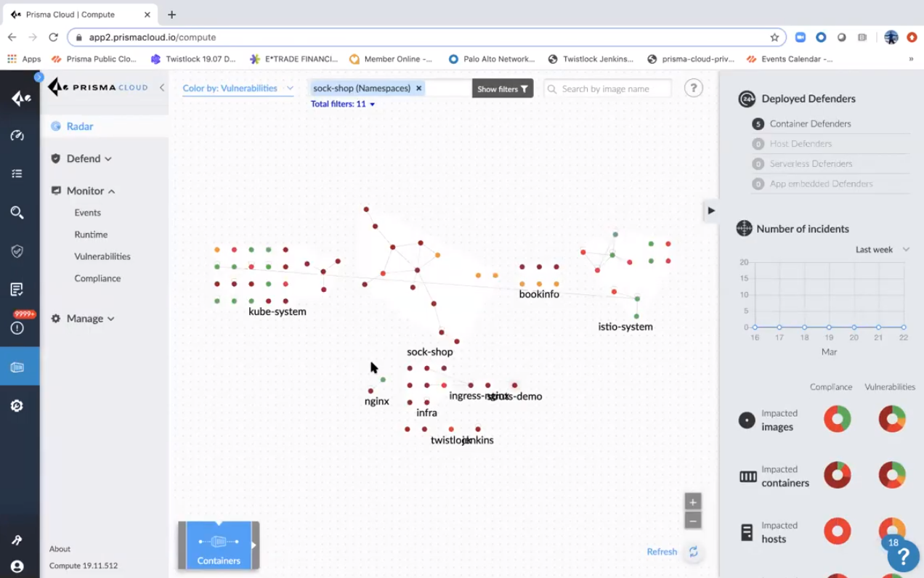Open the investigate magnifier icon in left rail

click(x=17, y=212)
